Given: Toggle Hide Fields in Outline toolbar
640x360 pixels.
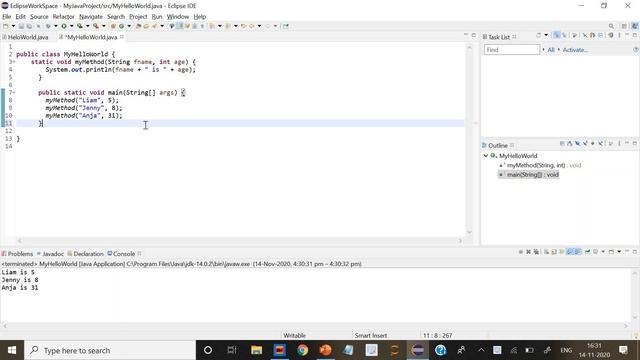Looking at the screenshot, I should 577,143.
